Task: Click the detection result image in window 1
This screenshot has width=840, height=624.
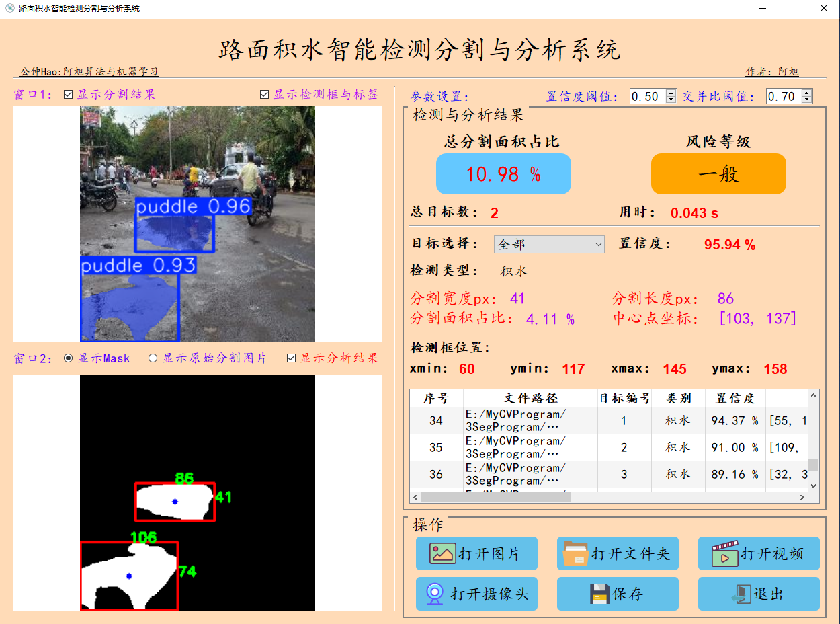Action: click(198, 224)
